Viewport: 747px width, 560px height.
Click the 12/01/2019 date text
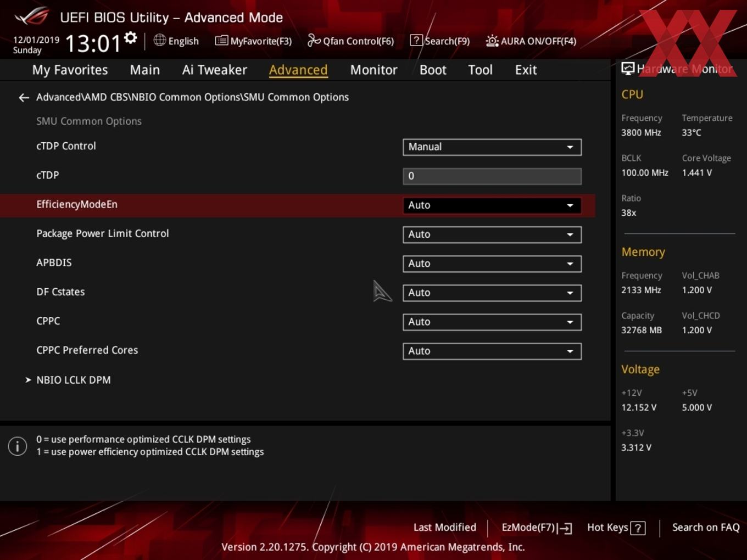36,40
